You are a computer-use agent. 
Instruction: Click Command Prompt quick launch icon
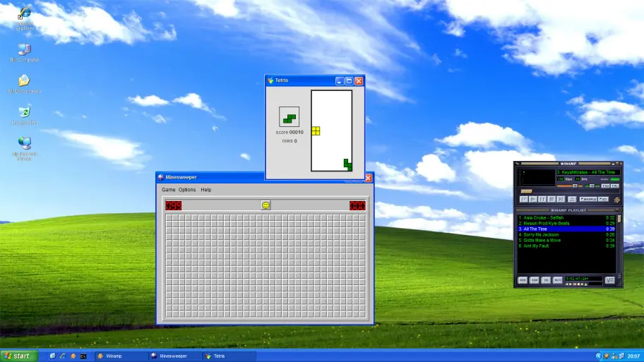pos(83,356)
